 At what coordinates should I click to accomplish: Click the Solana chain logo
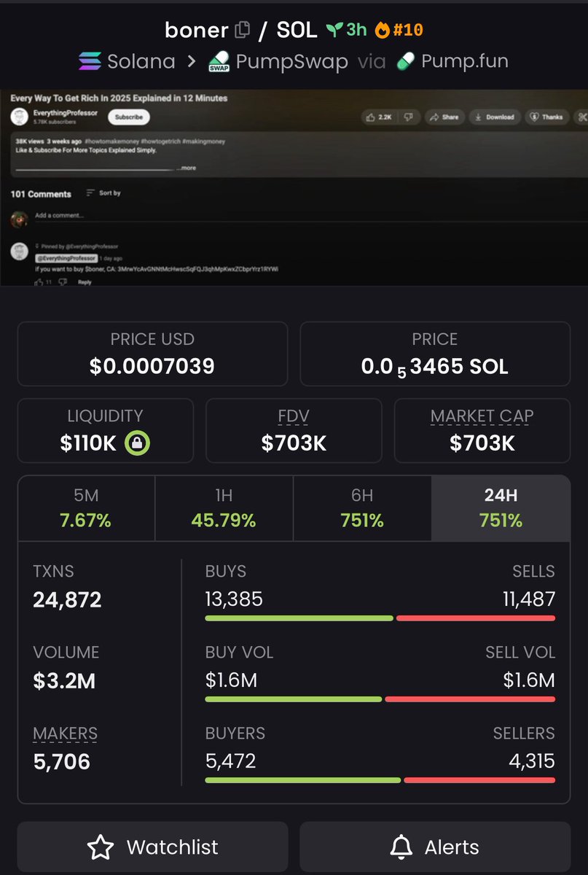pos(90,61)
